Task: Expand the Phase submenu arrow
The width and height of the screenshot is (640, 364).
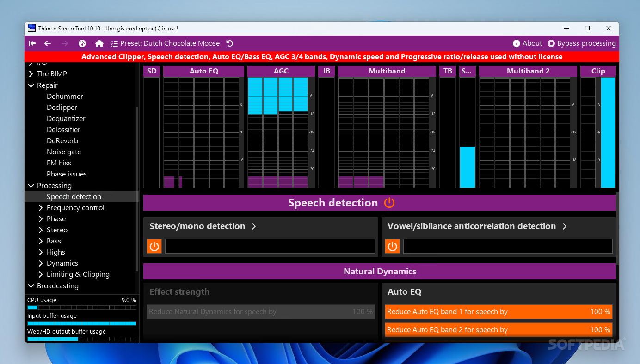Action: [41, 219]
